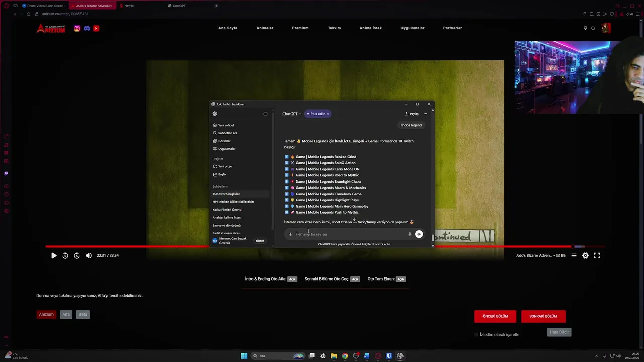The image size is (644, 362).
Task: Open ChatGPT more options menu
Action: (x=425, y=114)
